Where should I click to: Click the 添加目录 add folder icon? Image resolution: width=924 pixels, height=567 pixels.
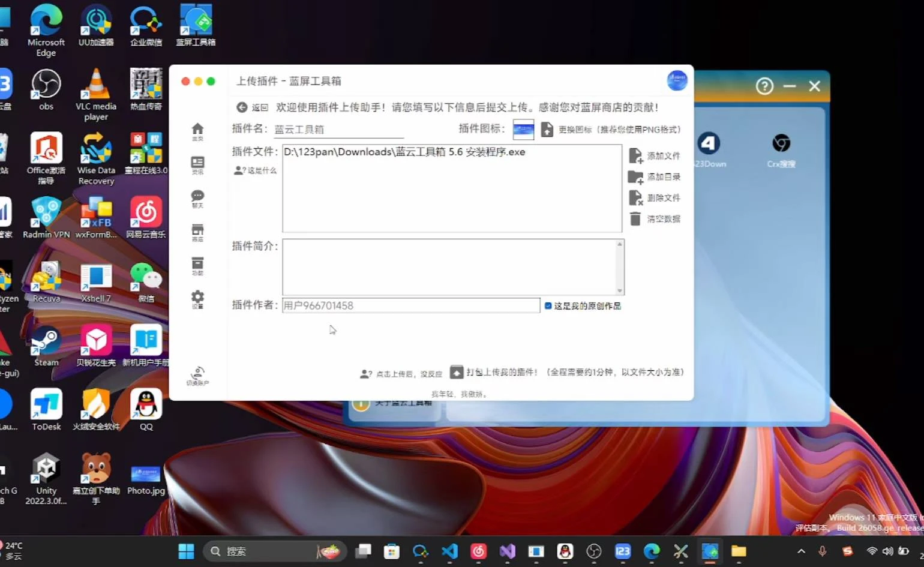pyautogui.click(x=635, y=177)
